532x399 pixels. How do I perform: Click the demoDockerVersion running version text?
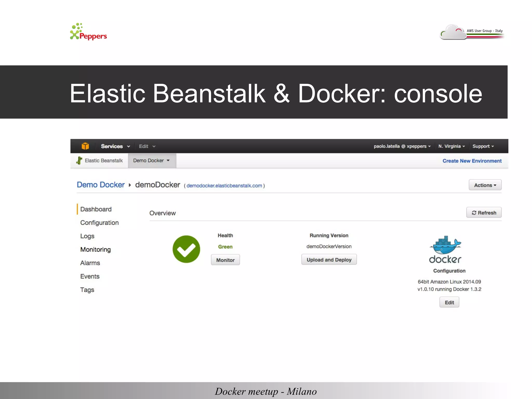pyautogui.click(x=329, y=247)
